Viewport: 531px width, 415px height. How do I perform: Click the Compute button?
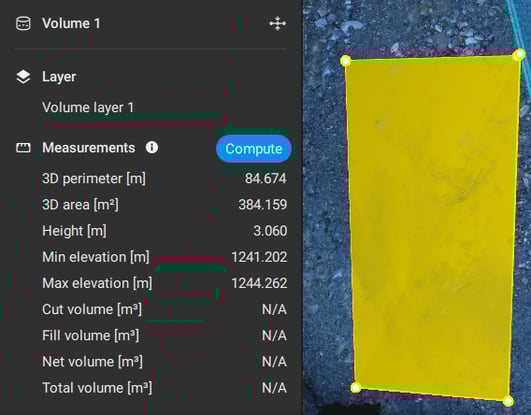254,149
